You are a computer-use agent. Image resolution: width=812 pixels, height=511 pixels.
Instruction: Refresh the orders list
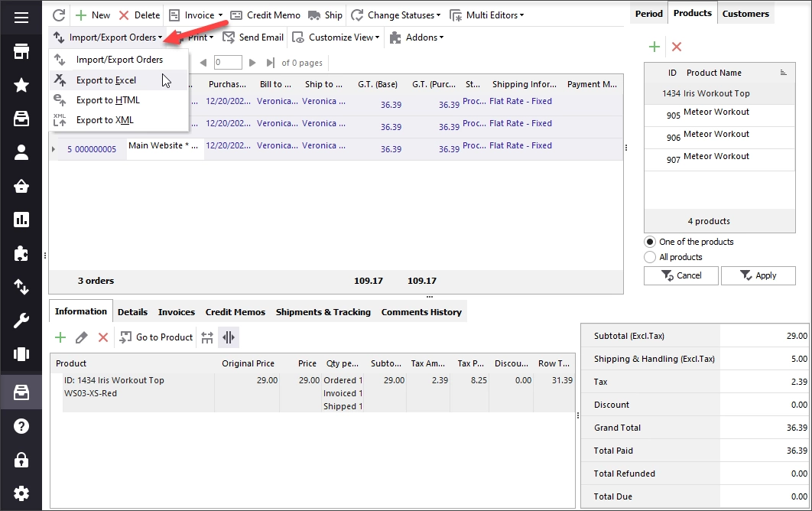click(59, 15)
